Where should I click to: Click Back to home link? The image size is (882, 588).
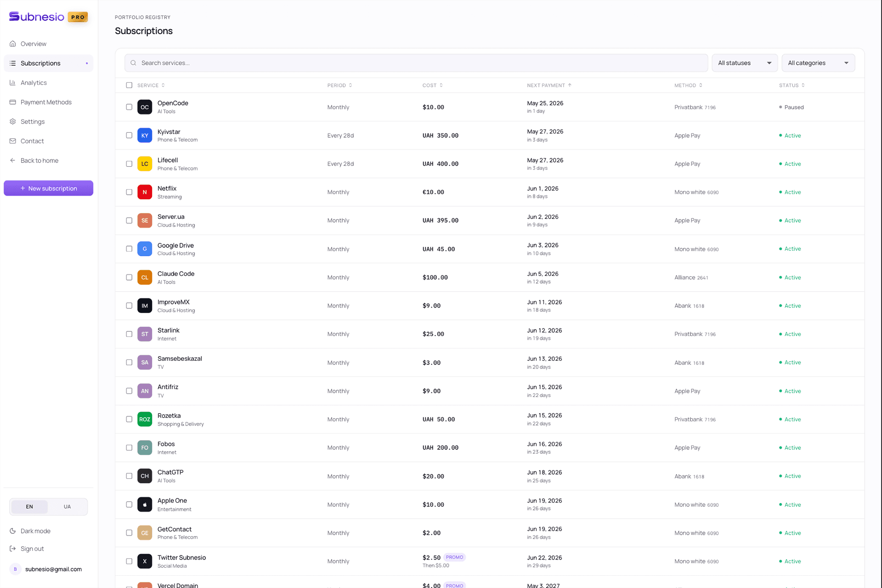click(x=48, y=160)
